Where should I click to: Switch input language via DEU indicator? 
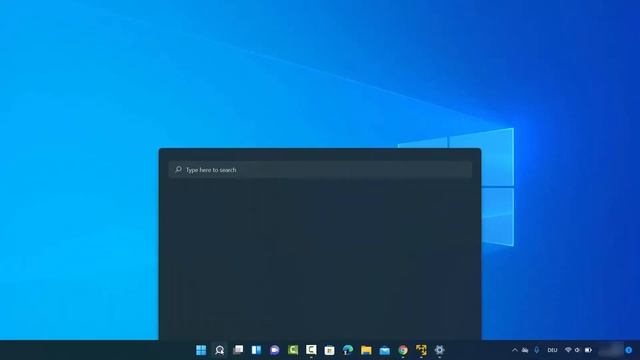pyautogui.click(x=552, y=350)
